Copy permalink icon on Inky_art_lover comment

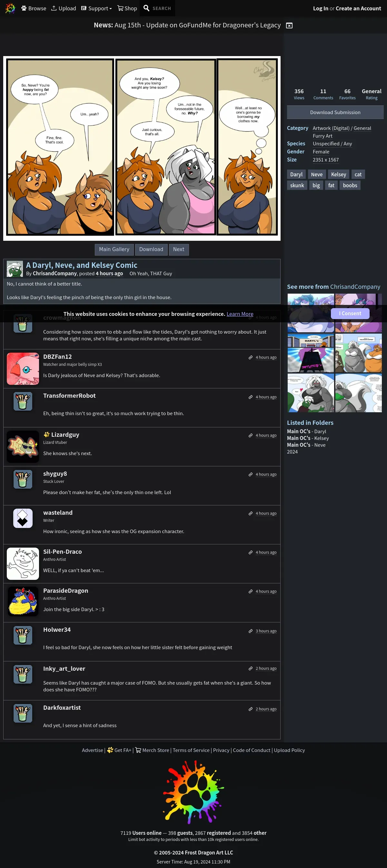tap(250, 668)
